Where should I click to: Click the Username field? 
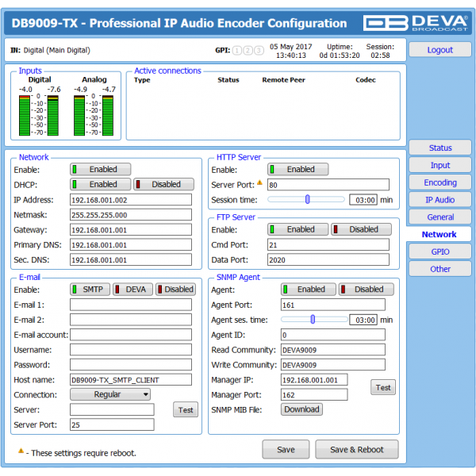[x=131, y=350]
